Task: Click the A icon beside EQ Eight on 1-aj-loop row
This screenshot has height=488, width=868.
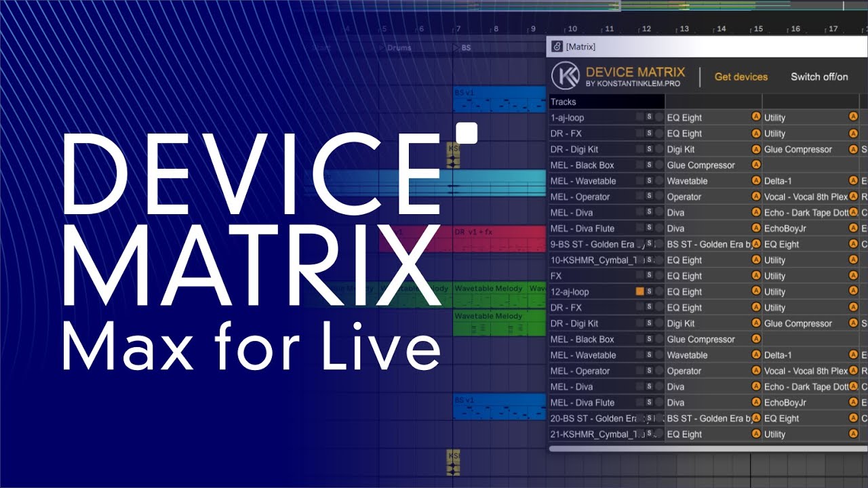Action: click(x=756, y=117)
